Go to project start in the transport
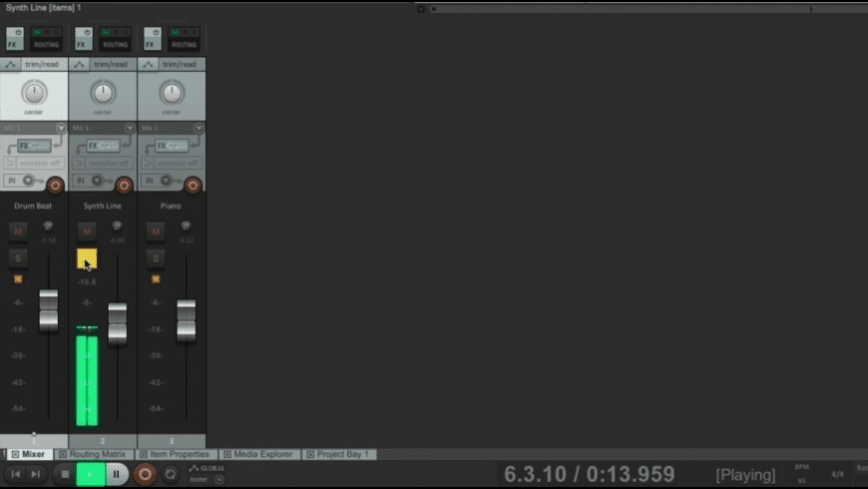This screenshot has width=868, height=489. [x=16, y=474]
